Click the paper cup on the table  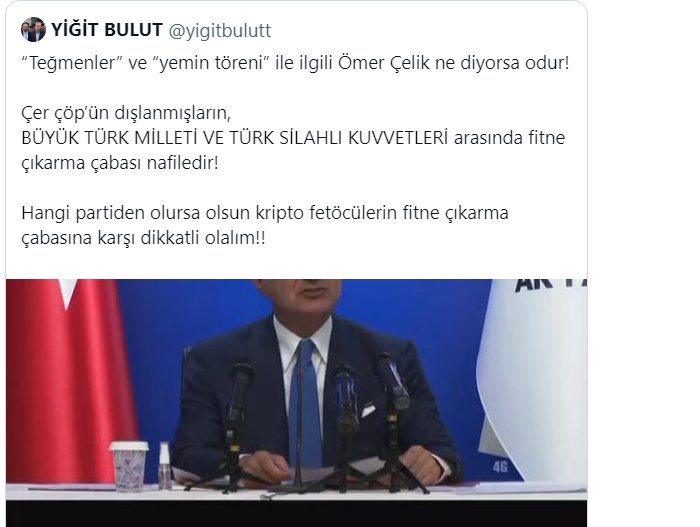coord(129,466)
